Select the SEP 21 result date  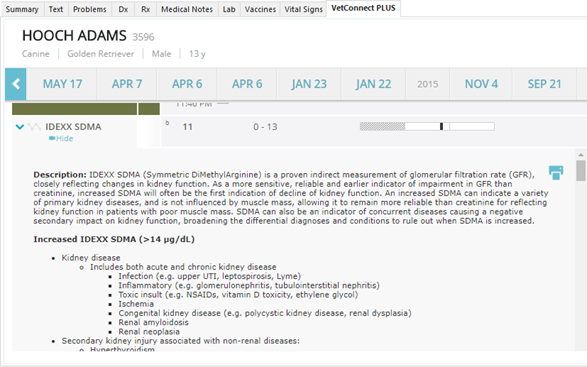(544, 84)
